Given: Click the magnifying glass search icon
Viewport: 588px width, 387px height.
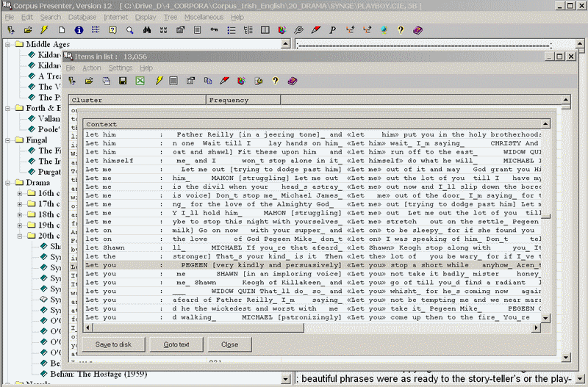Looking at the screenshot, I should (129, 30).
